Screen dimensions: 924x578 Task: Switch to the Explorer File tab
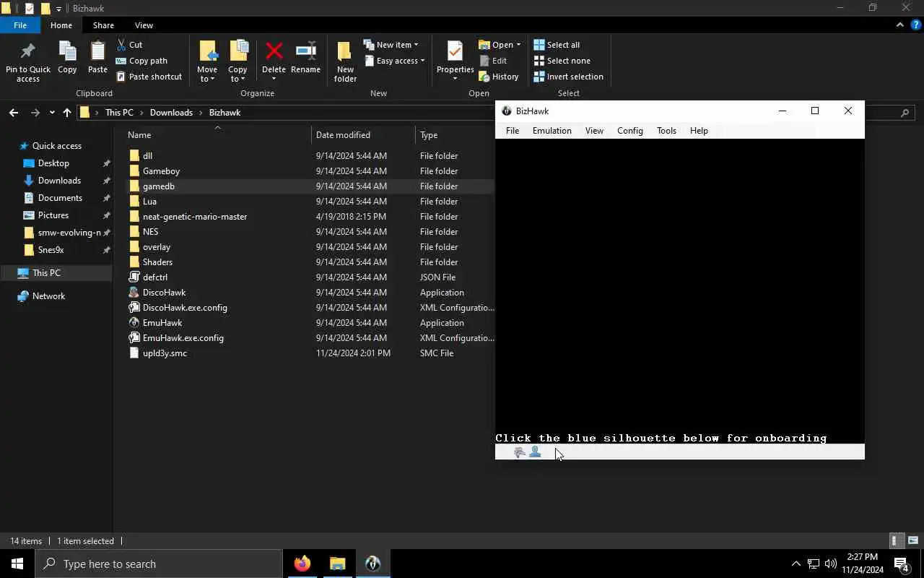pos(20,25)
